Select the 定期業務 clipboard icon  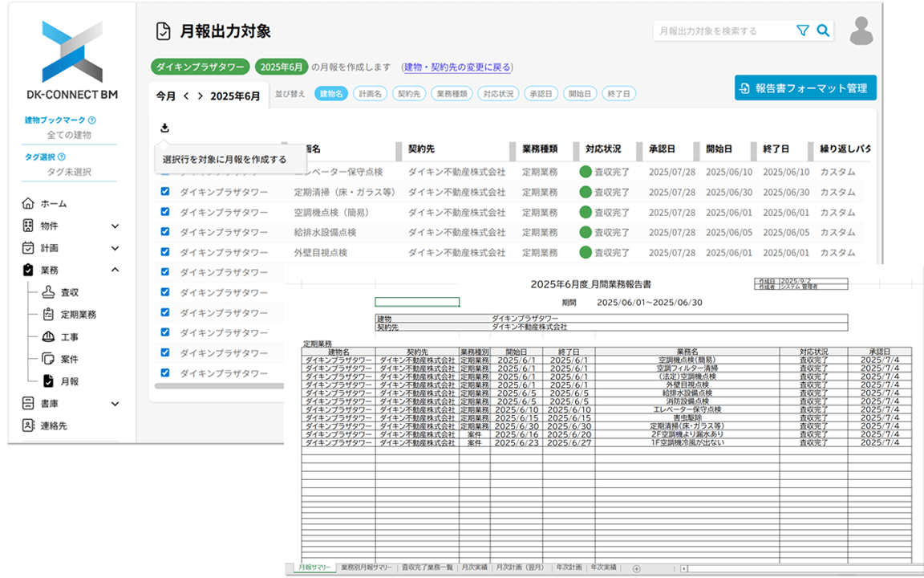click(x=48, y=313)
